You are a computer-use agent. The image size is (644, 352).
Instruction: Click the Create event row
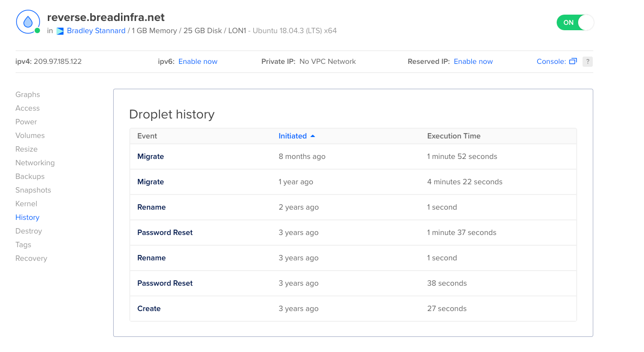pos(149,309)
